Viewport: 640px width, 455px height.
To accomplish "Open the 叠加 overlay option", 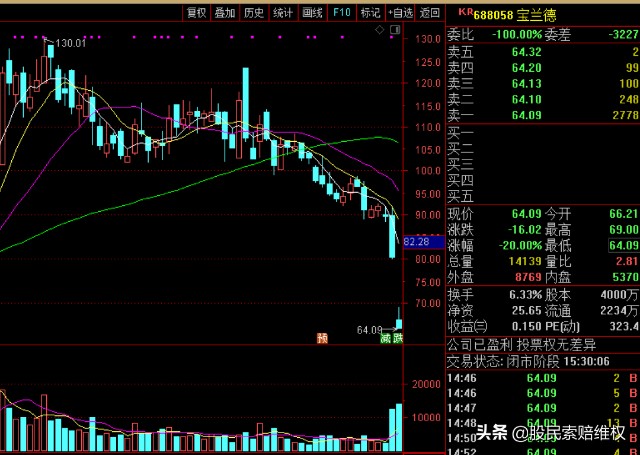I will tap(225, 13).
